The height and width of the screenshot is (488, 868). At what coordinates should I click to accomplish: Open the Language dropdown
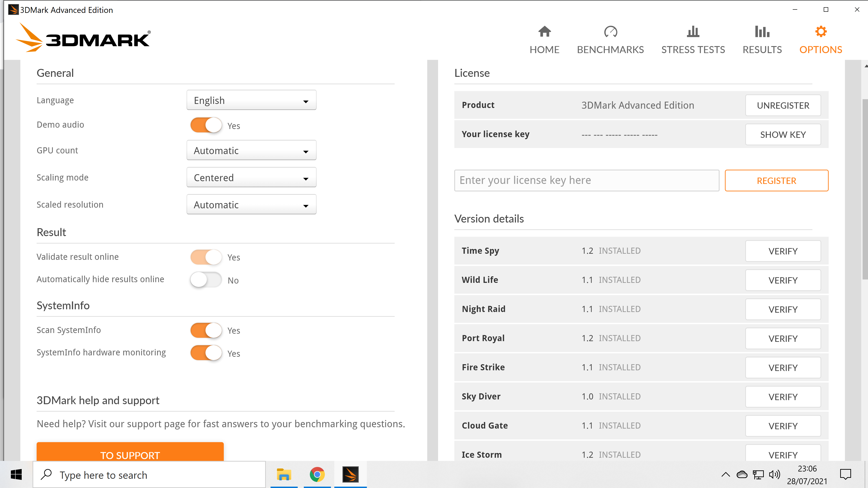[251, 100]
